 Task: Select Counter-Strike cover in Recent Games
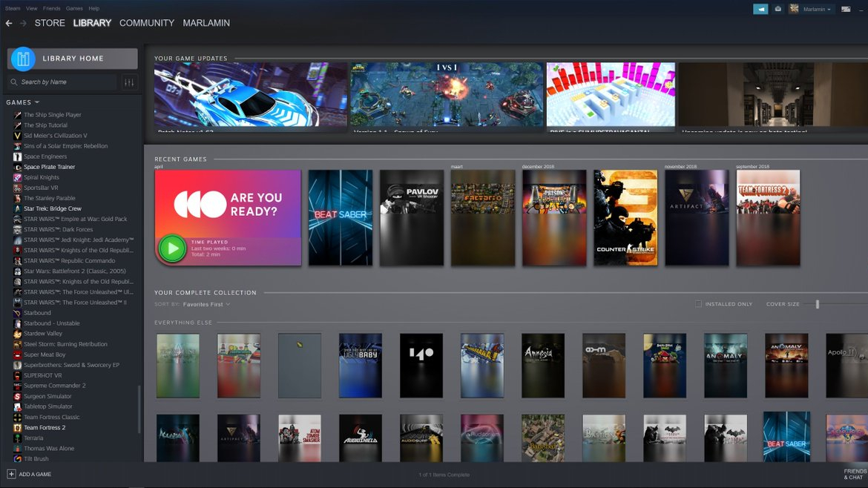(625, 217)
